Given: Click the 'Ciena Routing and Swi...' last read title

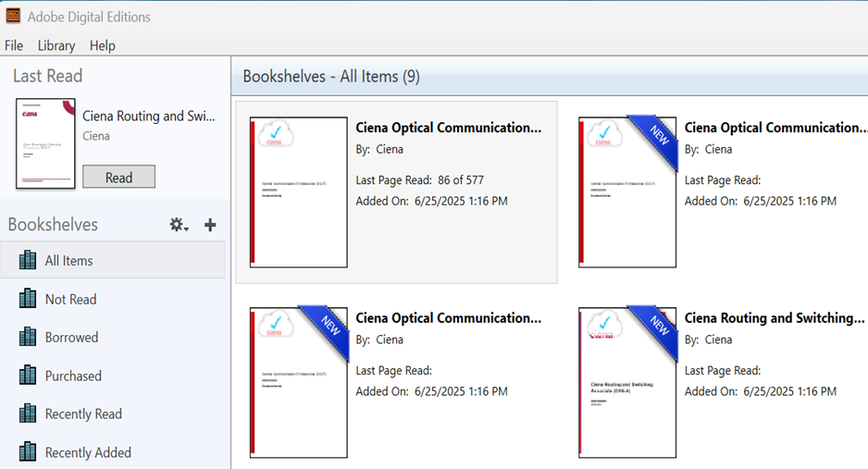Looking at the screenshot, I should [x=149, y=117].
